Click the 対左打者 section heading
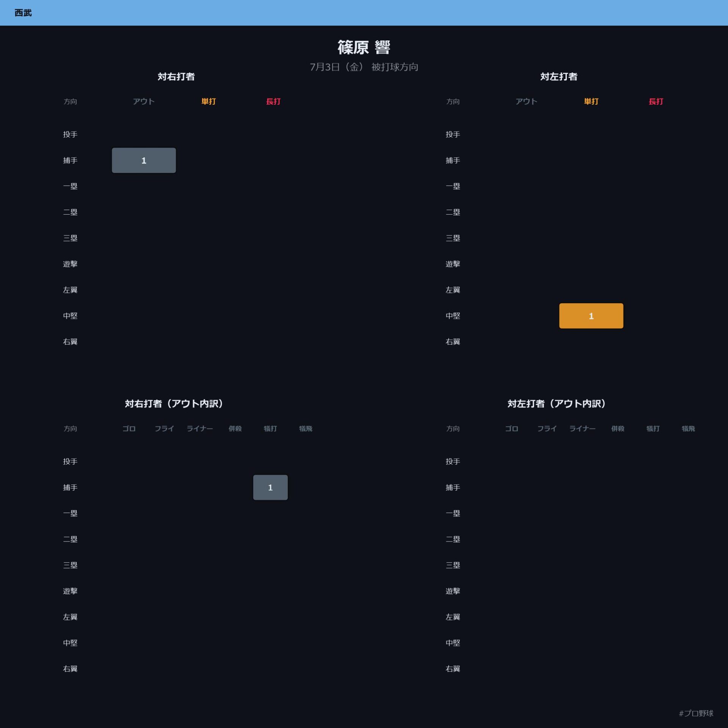Image resolution: width=728 pixels, height=728 pixels. click(x=559, y=77)
